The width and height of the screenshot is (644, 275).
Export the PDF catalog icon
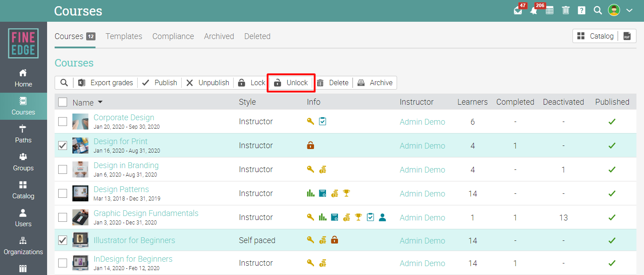click(x=627, y=36)
